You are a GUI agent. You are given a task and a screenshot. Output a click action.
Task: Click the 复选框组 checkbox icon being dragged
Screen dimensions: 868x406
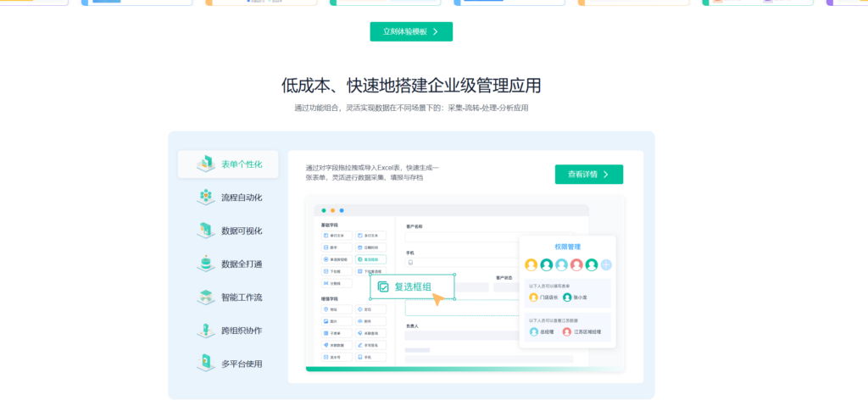pos(383,287)
